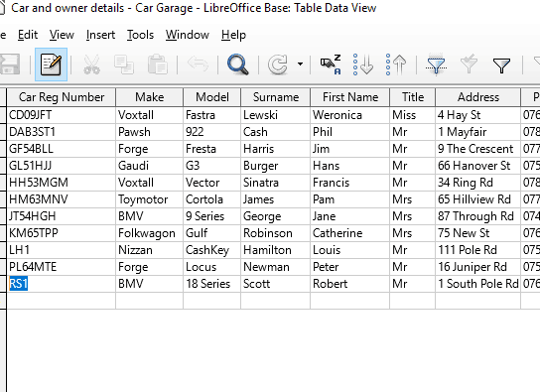Click the Cortola model cell
540x392 pixels.
coord(212,199)
